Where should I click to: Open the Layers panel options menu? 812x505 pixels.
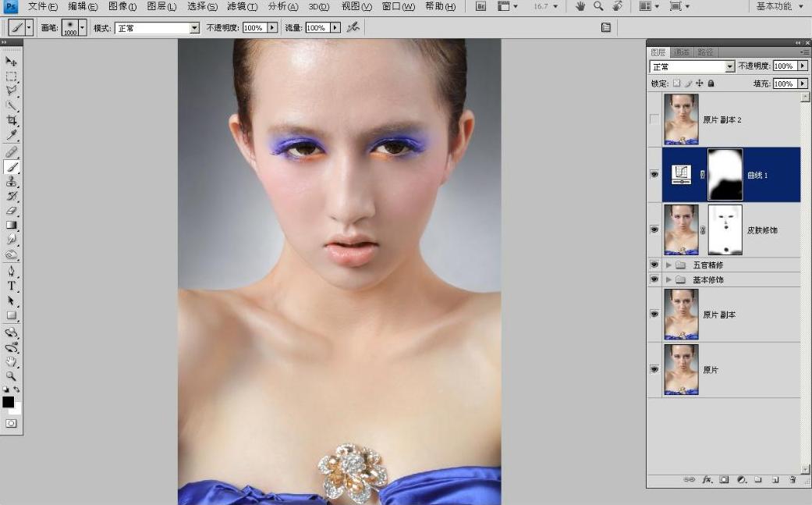click(804, 52)
